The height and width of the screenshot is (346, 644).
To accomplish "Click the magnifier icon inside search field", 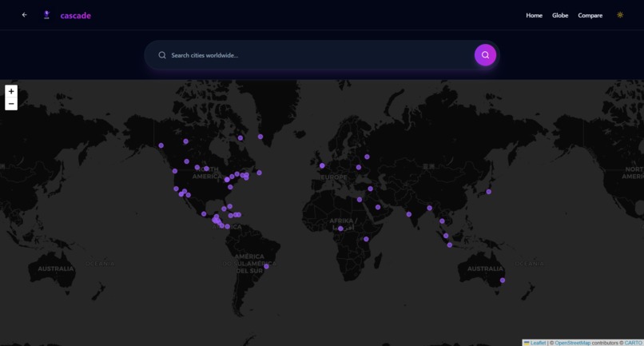I will 162,55.
